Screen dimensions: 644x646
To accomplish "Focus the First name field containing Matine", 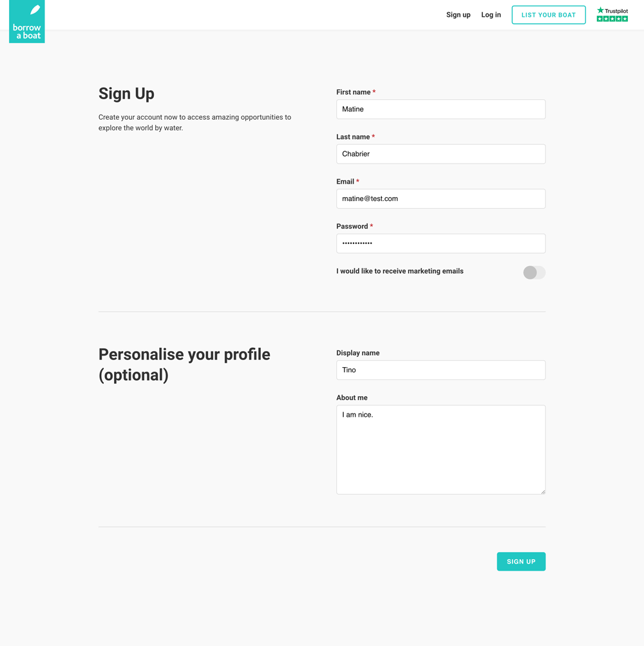I will coord(440,109).
